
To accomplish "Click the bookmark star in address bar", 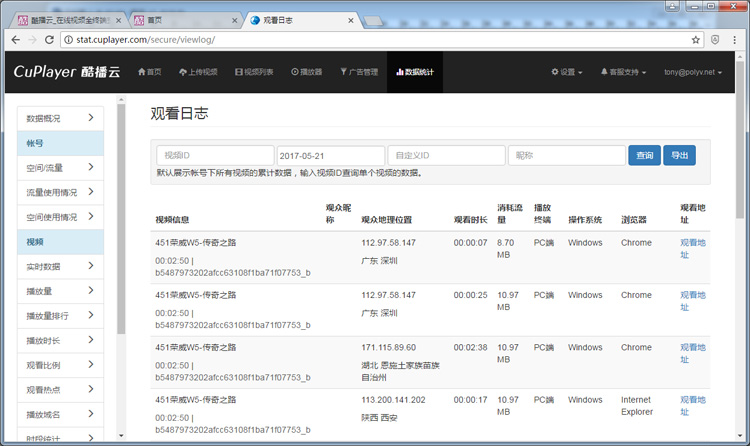I will [696, 40].
